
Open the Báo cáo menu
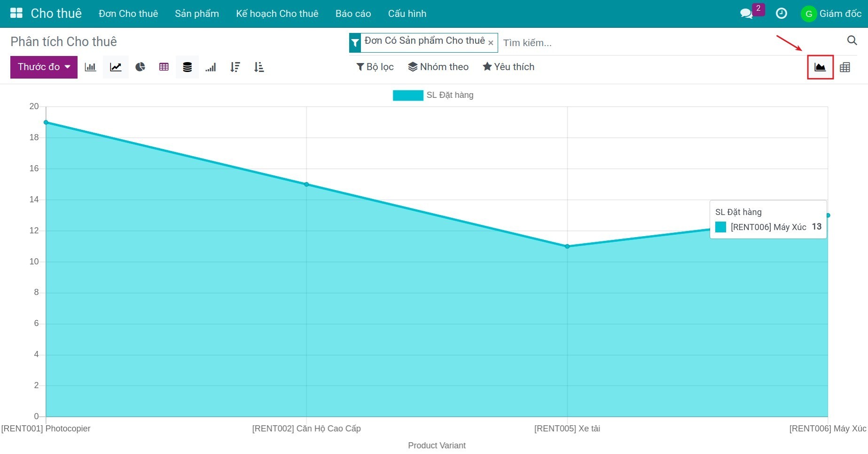[x=353, y=14]
